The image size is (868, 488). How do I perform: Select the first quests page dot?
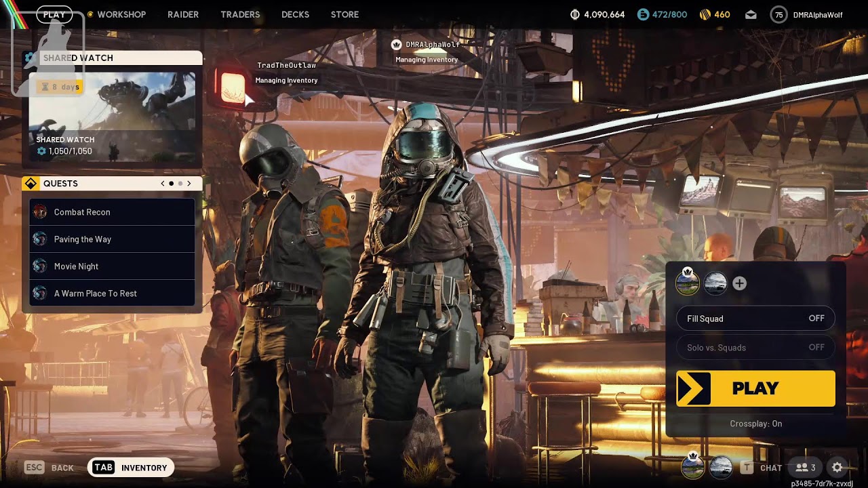click(x=172, y=184)
